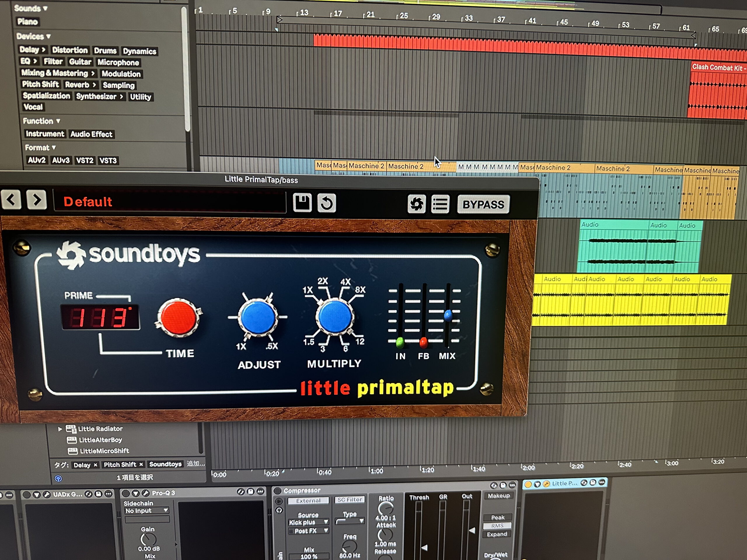The height and width of the screenshot is (560, 747).
Task: Click the blue MIX slider handle
Action: click(x=448, y=315)
